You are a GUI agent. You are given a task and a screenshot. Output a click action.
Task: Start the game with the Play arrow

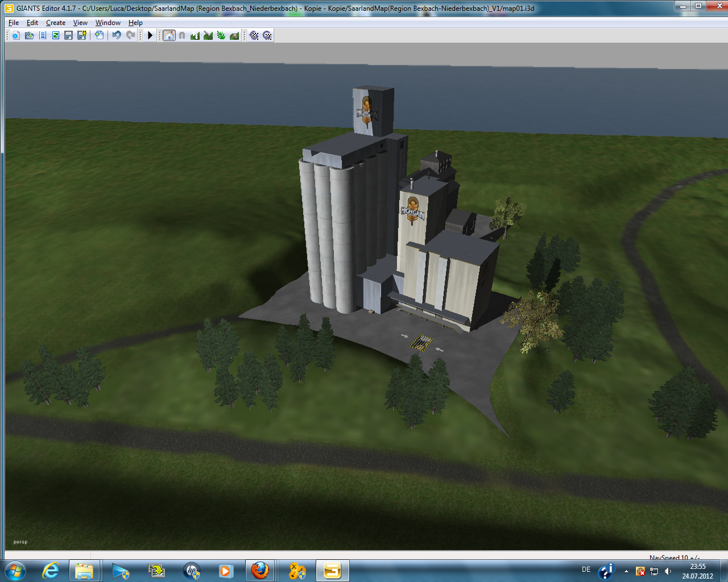coord(150,35)
